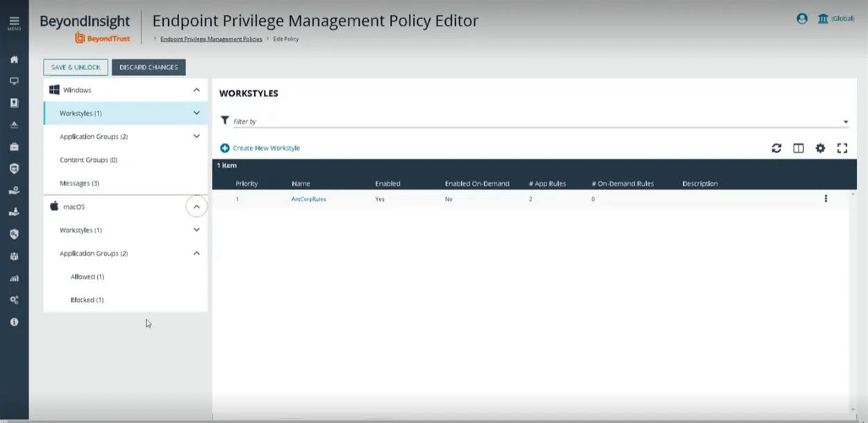
Task: Click DISCARD CHANGES button
Action: pyautogui.click(x=149, y=67)
